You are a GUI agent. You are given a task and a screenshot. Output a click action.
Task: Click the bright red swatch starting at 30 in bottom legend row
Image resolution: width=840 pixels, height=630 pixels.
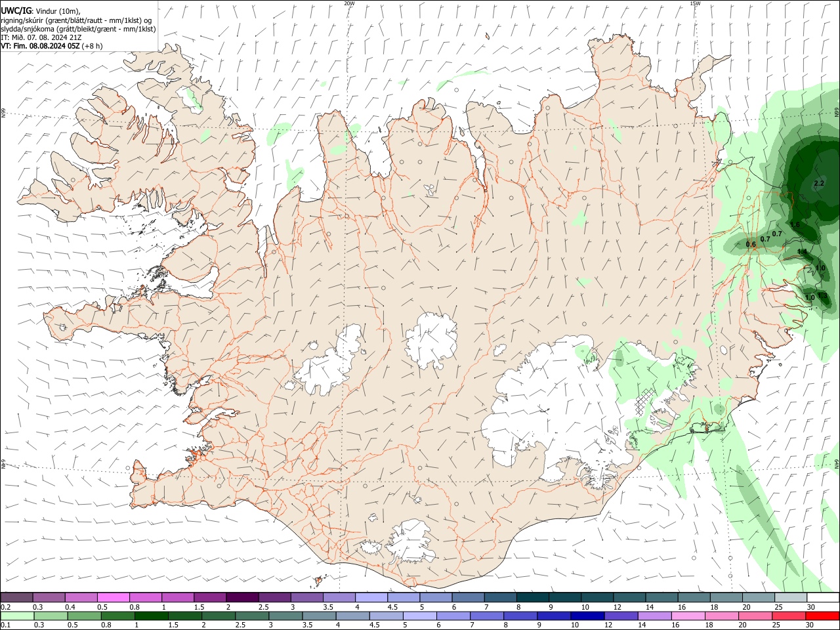(822, 616)
